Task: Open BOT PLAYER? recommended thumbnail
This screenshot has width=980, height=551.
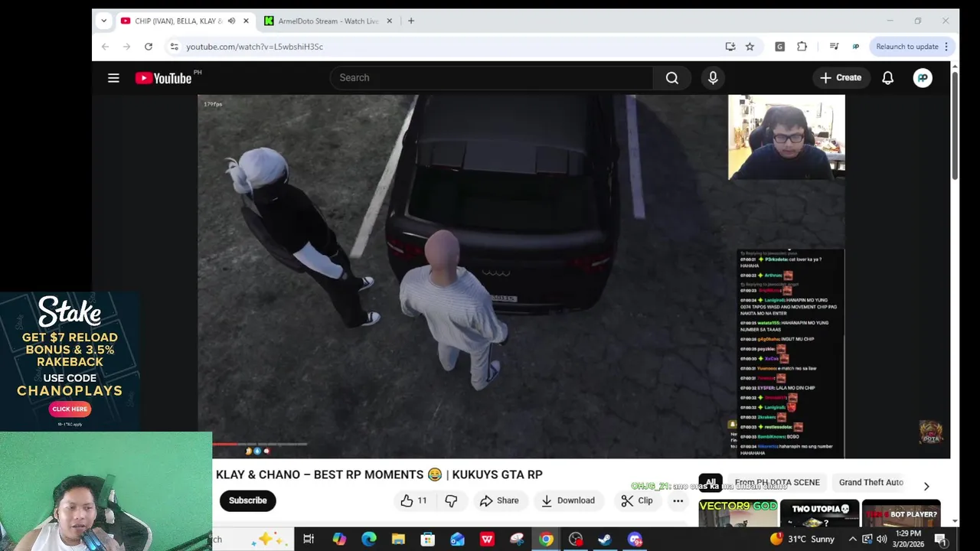Action: [x=901, y=514]
